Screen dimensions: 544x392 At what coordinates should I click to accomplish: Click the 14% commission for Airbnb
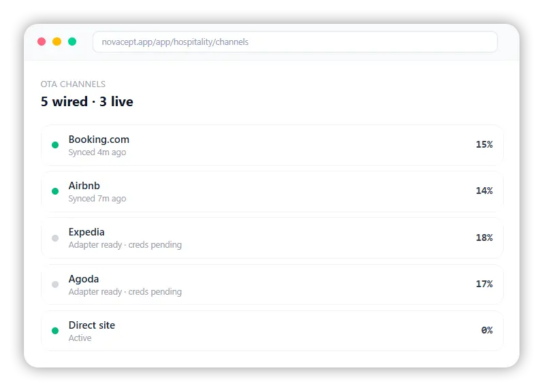pos(484,191)
